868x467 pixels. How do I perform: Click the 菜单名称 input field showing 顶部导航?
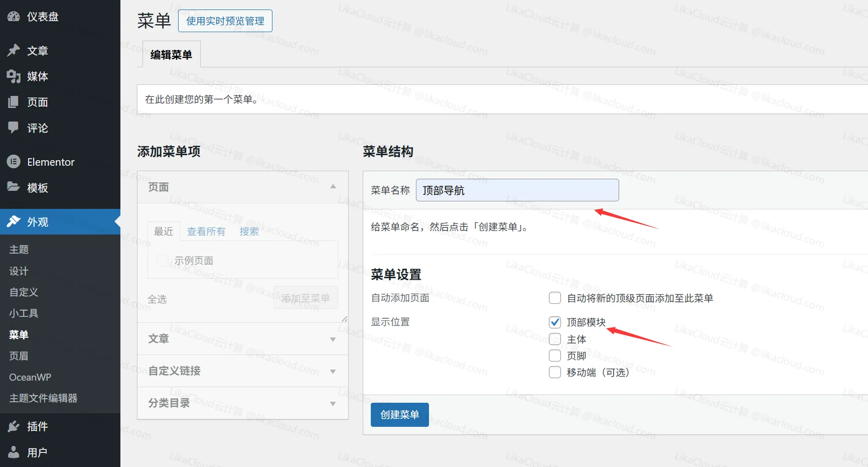coord(517,190)
